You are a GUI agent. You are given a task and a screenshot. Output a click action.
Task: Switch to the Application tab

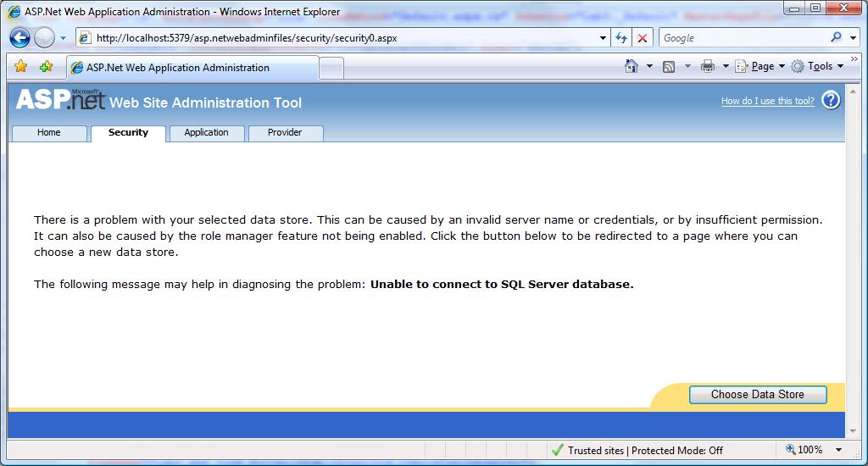pos(207,133)
